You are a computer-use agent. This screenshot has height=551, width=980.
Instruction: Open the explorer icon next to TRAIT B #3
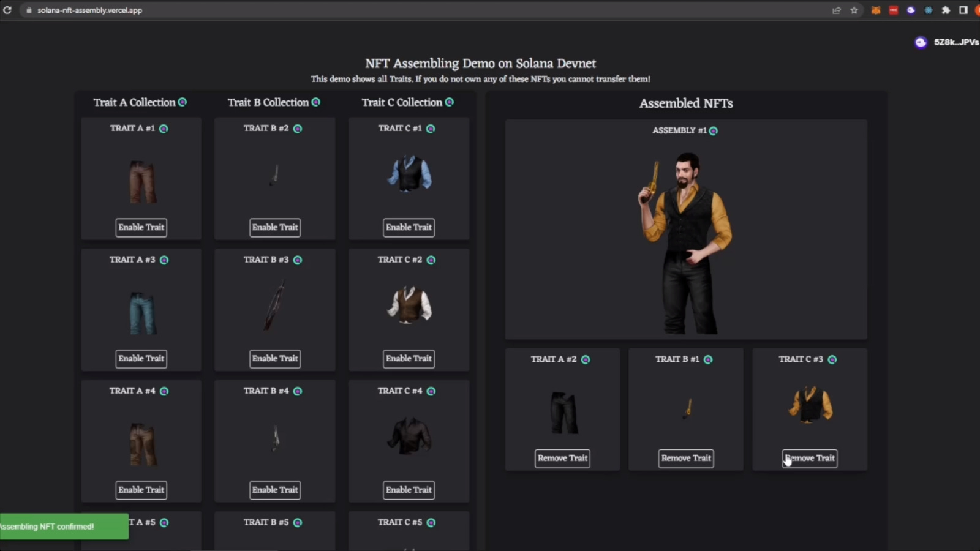298,260
